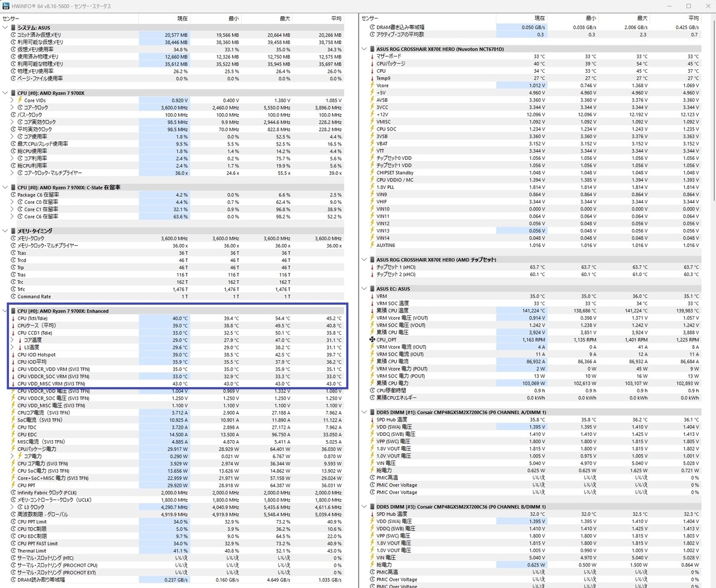Click the voltage icon beside VBAT
This screenshot has height=588, width=716.
coord(372,143)
